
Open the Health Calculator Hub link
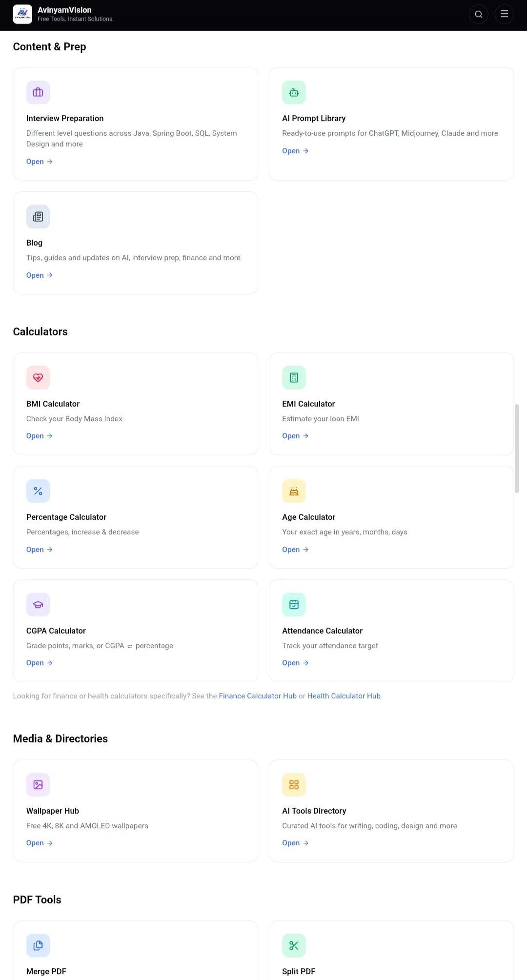coord(344,696)
